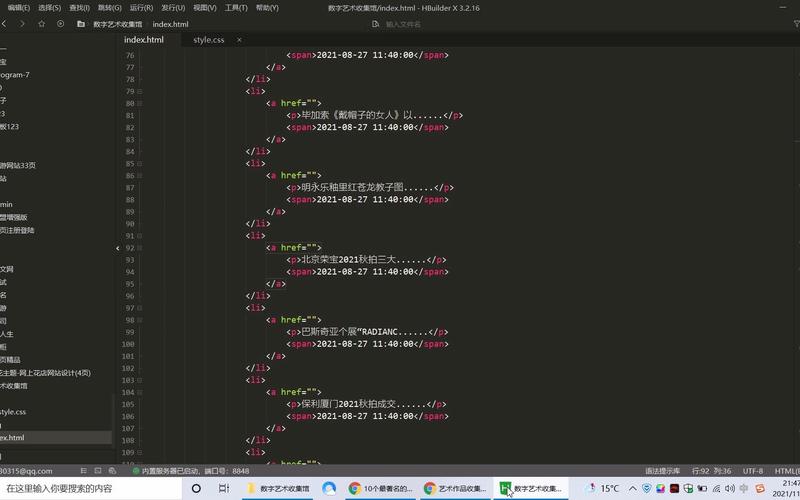Collapse the anchor block at line 98
Image resolution: width=800 pixels, height=500 pixels.
tap(140, 320)
